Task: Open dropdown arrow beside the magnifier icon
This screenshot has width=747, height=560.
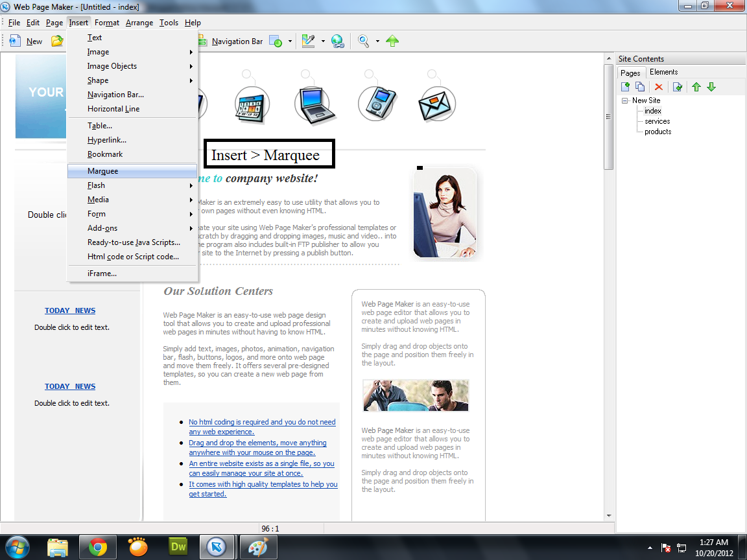Action: point(378,41)
